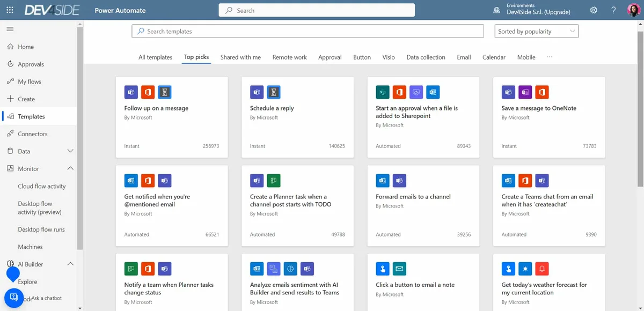Open the Remote work tab
This screenshot has height=311, width=644.
click(290, 57)
